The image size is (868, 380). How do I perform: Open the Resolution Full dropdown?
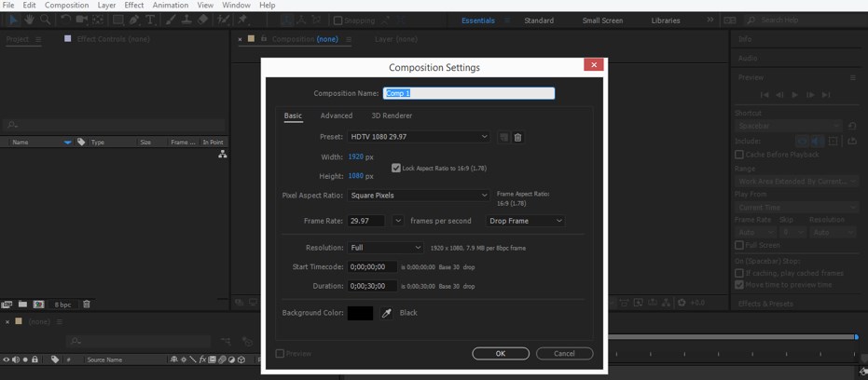tap(386, 248)
